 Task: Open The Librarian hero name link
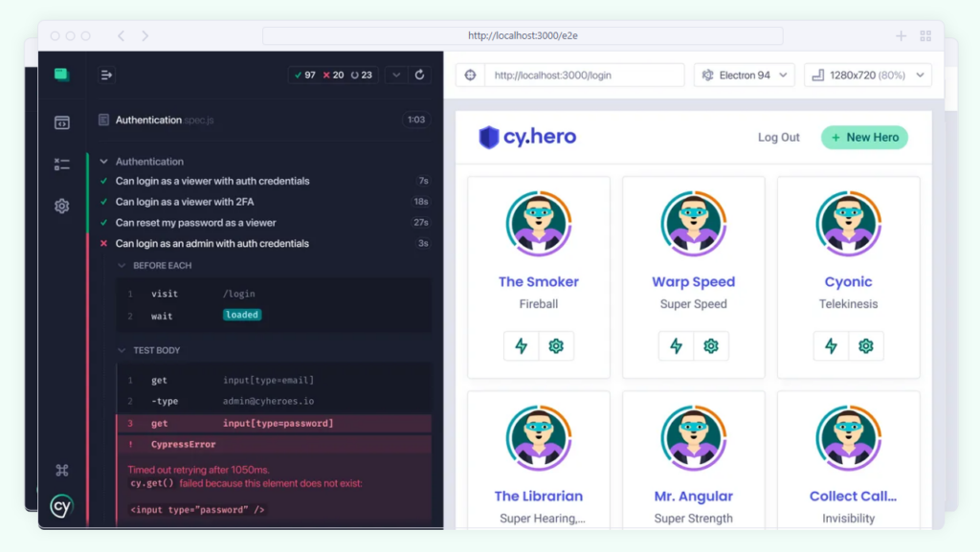click(539, 496)
